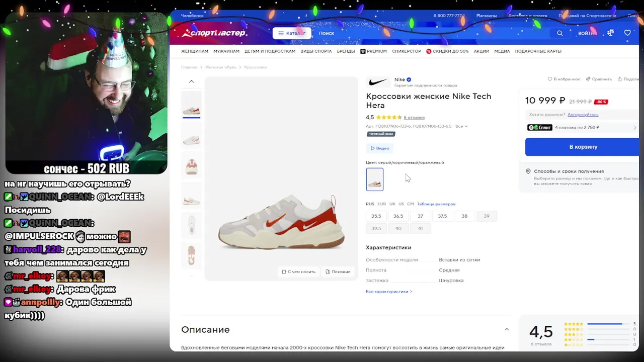
Task: Open the Магазины link
Action: click(487, 16)
